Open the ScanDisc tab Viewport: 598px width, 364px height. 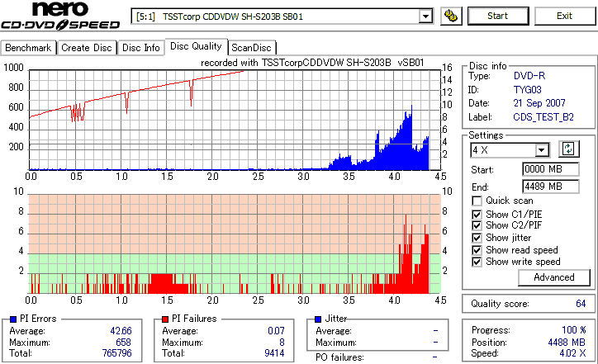pos(252,48)
